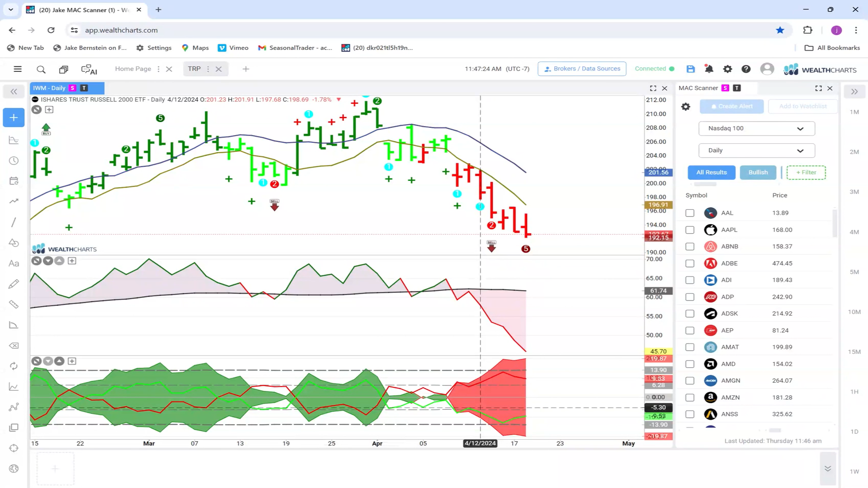
Task: Open the AI assistant icon
Action: pyautogui.click(x=89, y=69)
